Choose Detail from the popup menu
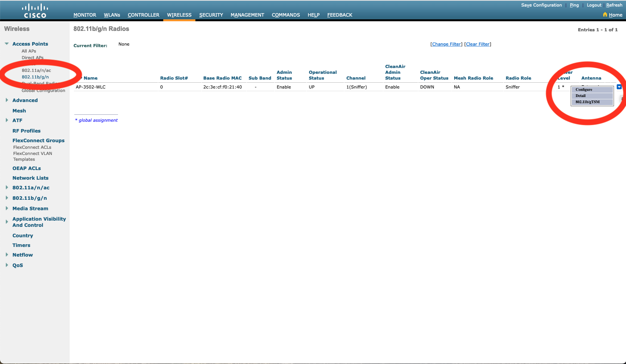This screenshot has width=626, height=364. click(x=592, y=96)
